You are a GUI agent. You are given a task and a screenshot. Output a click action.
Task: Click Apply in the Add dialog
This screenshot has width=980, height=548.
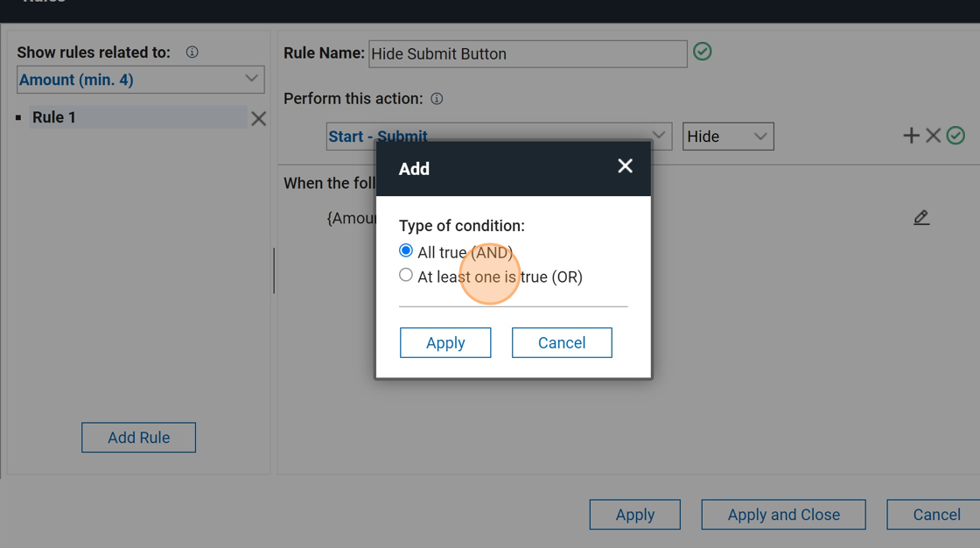445,343
